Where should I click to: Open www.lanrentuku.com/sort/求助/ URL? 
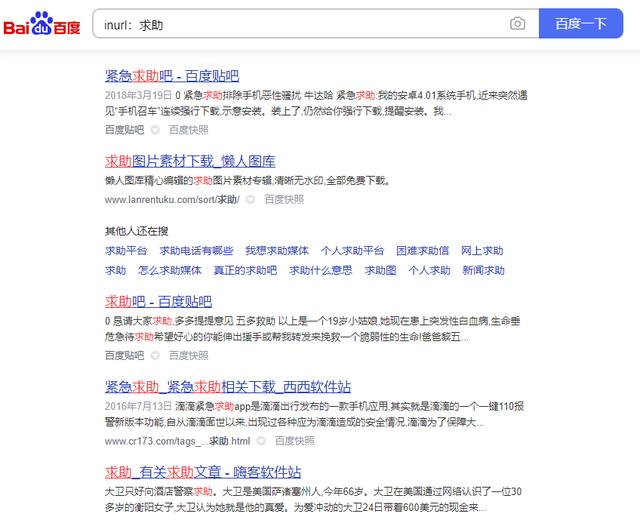172,200
